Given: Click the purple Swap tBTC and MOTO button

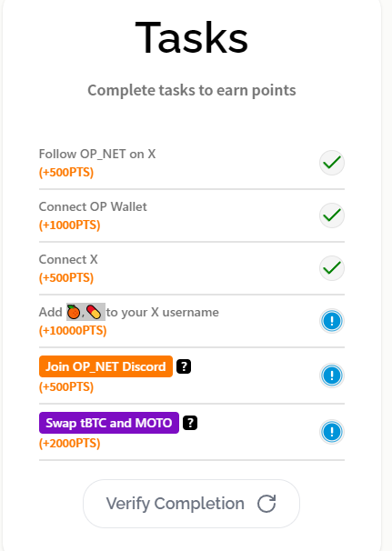Looking at the screenshot, I should click(109, 423).
